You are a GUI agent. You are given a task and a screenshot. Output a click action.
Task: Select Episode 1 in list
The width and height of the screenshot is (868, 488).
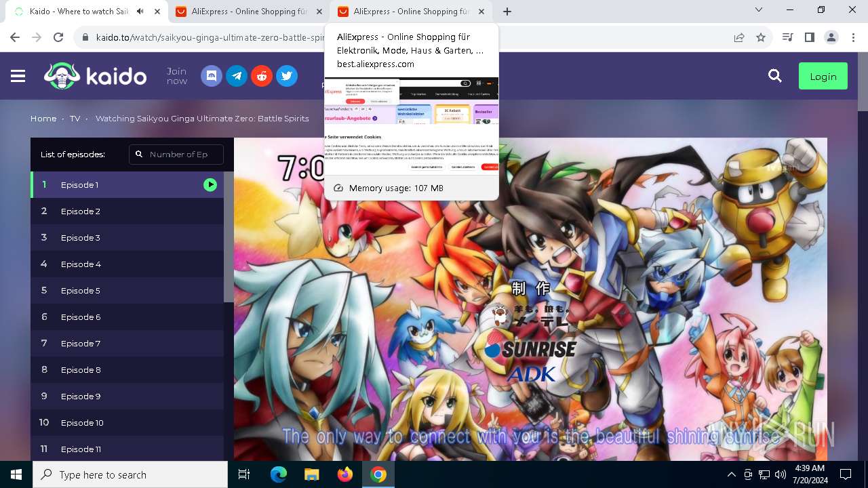pos(127,184)
